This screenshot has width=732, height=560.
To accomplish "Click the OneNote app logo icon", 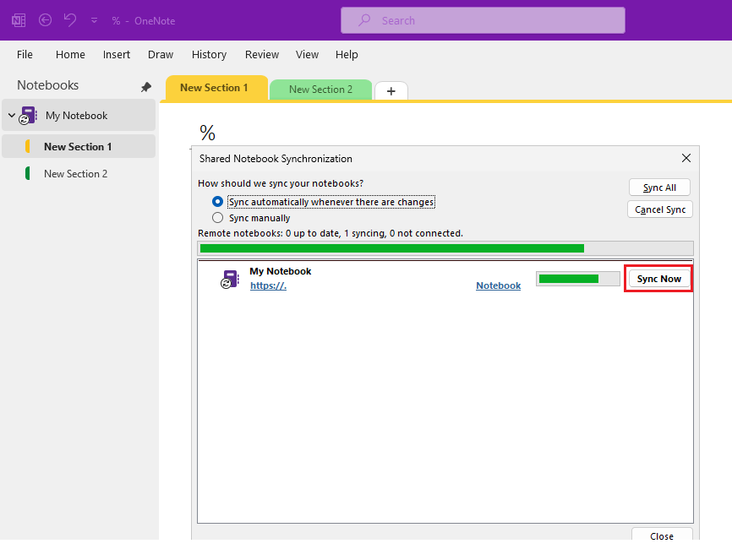I will tap(19, 20).
